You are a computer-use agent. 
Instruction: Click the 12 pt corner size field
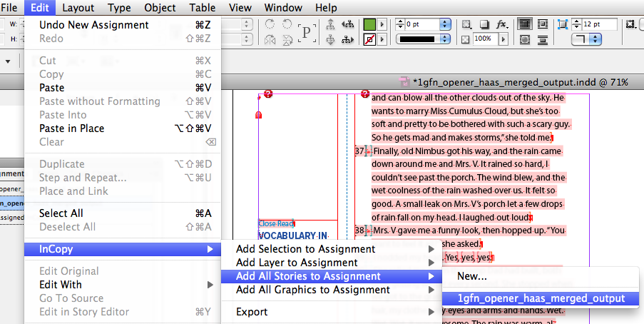[x=599, y=24]
